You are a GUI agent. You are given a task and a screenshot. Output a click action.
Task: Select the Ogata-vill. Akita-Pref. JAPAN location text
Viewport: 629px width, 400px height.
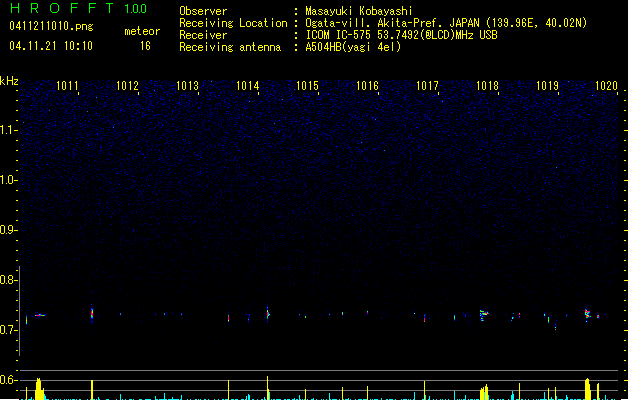446,23
